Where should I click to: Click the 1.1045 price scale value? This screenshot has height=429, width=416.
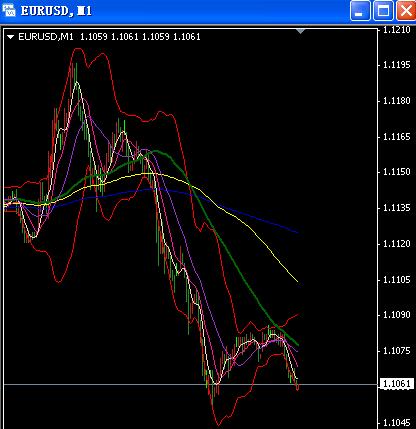pos(396,423)
